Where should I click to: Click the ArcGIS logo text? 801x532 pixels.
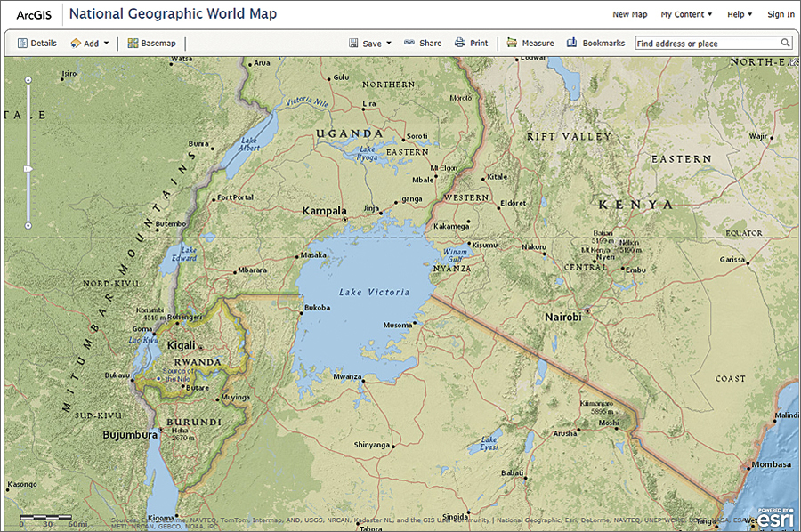[x=34, y=15]
